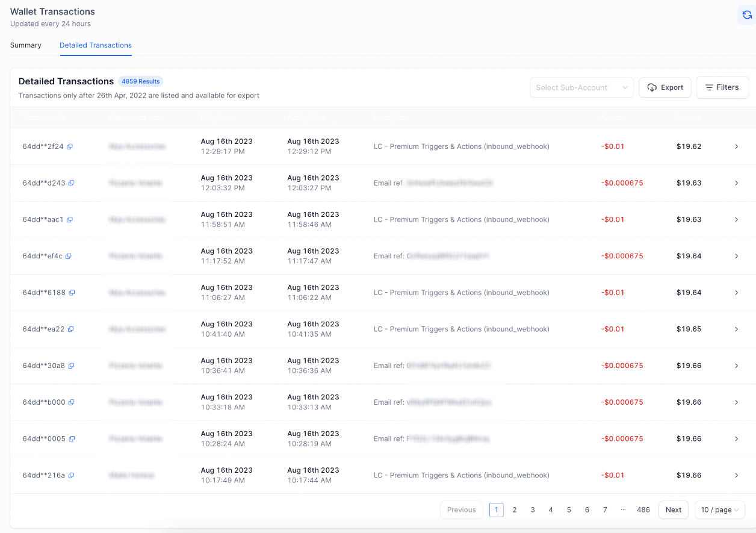Go to the Next page

click(x=673, y=510)
